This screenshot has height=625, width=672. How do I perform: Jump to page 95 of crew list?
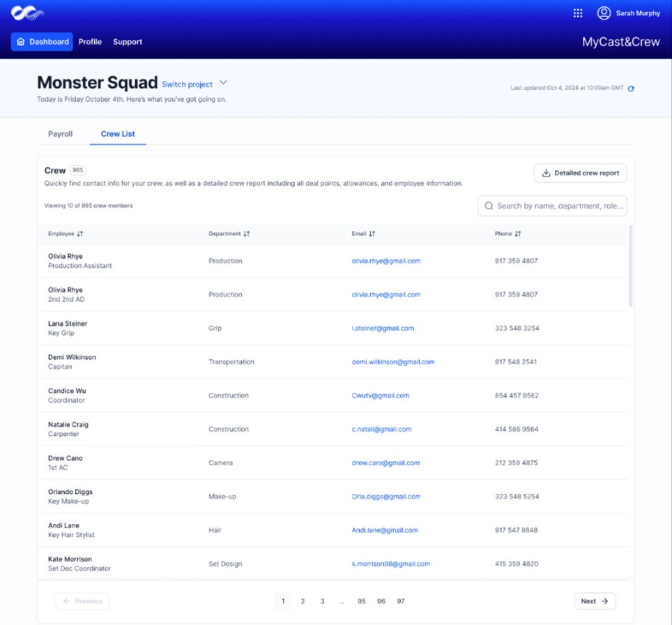coord(361,601)
